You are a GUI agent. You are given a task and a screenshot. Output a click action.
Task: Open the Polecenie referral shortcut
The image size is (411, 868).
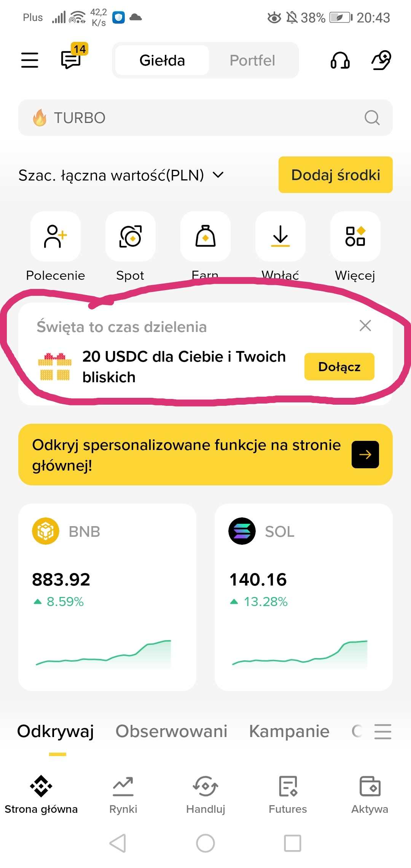tap(56, 237)
